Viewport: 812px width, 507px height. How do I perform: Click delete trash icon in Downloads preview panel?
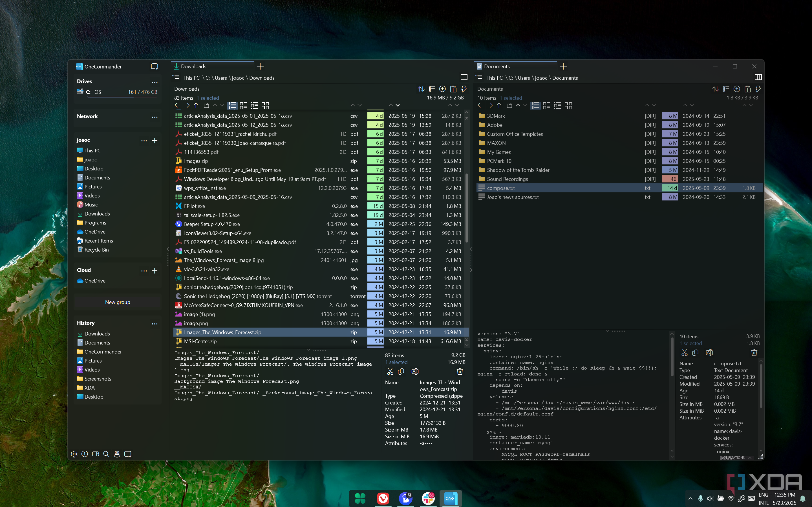click(x=460, y=372)
